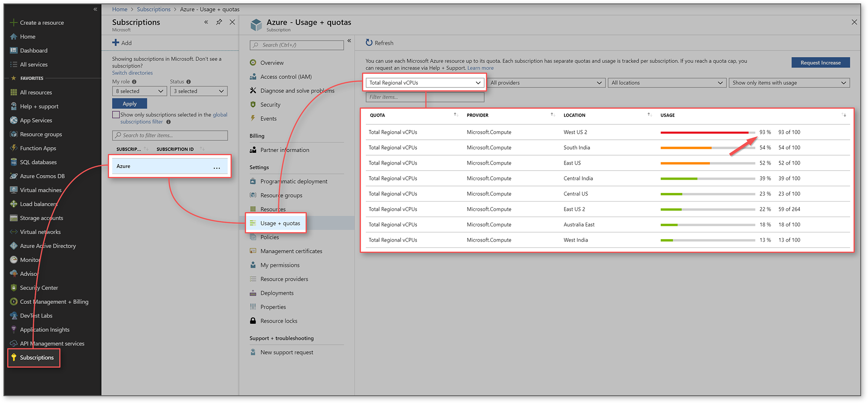The height and width of the screenshot is (403, 868).
Task: Pin the Subscriptions blade
Action: (x=219, y=22)
